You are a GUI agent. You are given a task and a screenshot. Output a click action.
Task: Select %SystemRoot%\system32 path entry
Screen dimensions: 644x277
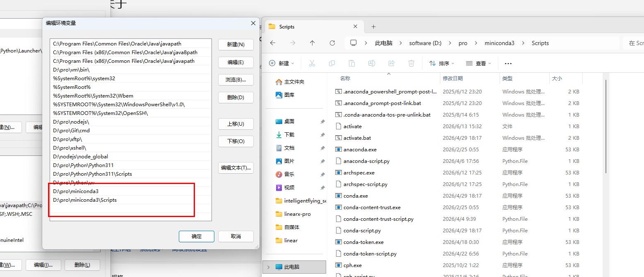pos(131,79)
